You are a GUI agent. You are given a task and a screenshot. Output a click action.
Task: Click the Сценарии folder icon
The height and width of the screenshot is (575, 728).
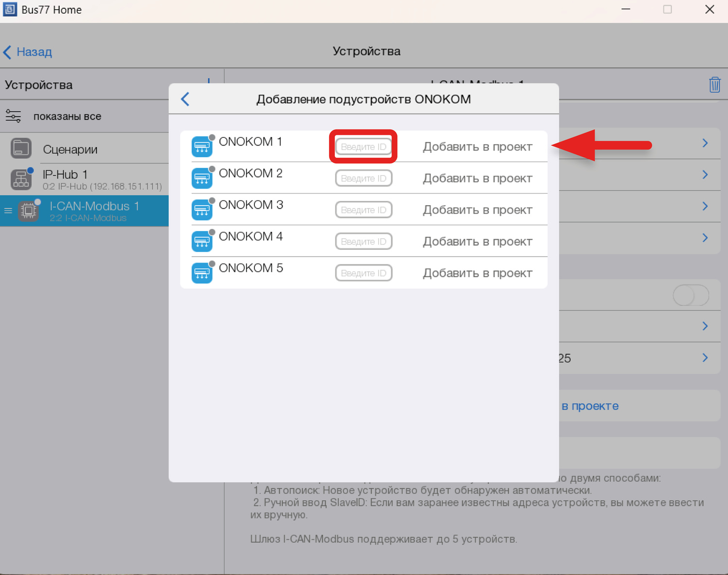21,149
